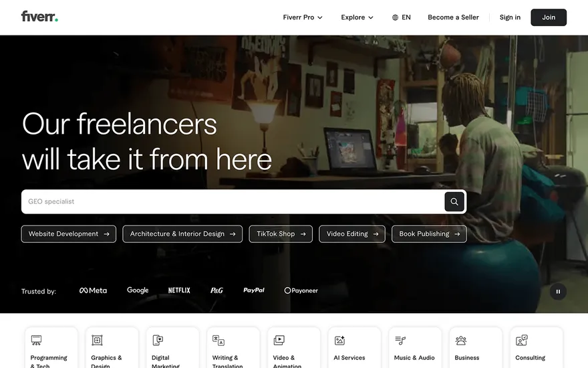Click the Sign in link
The image size is (588, 368).
pos(510,17)
